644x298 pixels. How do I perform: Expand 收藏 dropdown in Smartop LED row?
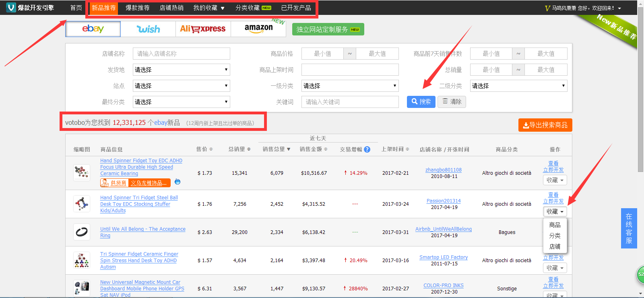(x=555, y=268)
